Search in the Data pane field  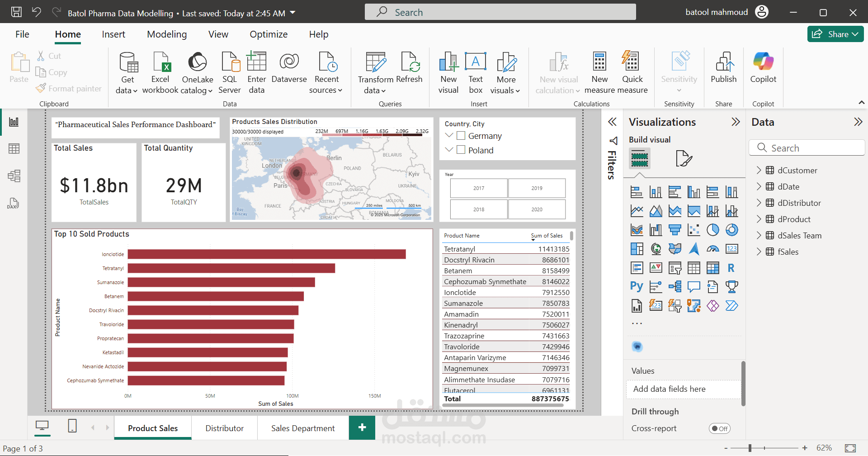tap(807, 148)
